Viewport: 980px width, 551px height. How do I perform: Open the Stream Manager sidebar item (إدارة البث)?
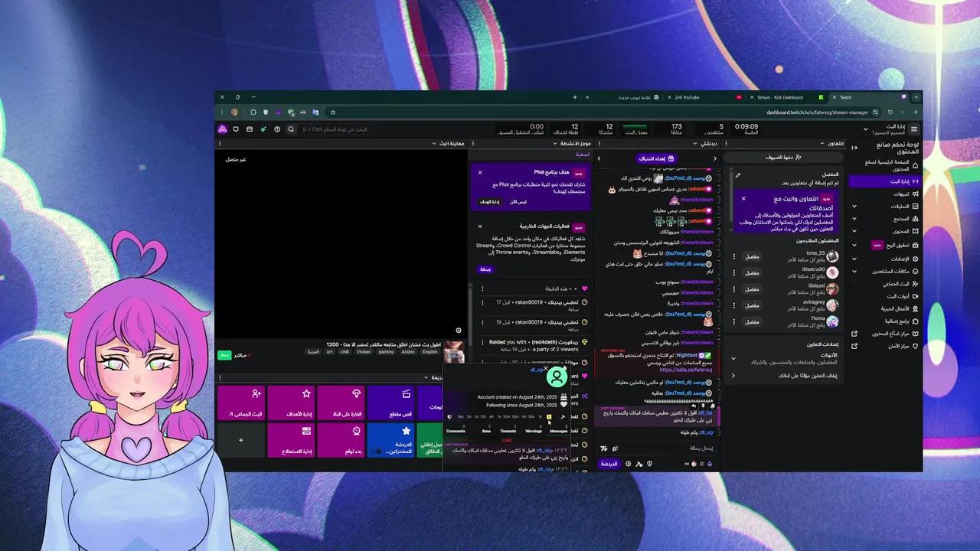884,181
